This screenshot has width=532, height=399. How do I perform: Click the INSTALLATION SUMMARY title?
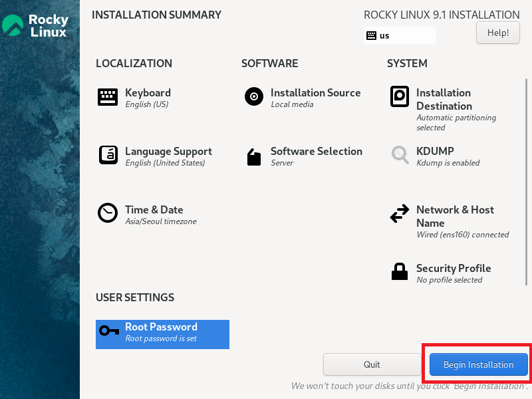point(156,15)
